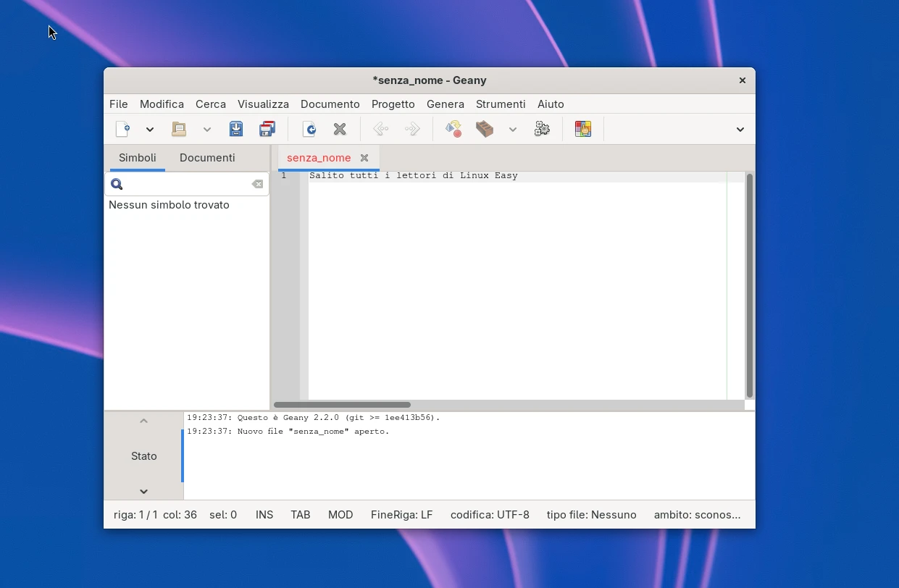899x588 pixels.
Task: Click the build brick icon
Action: [x=485, y=129]
